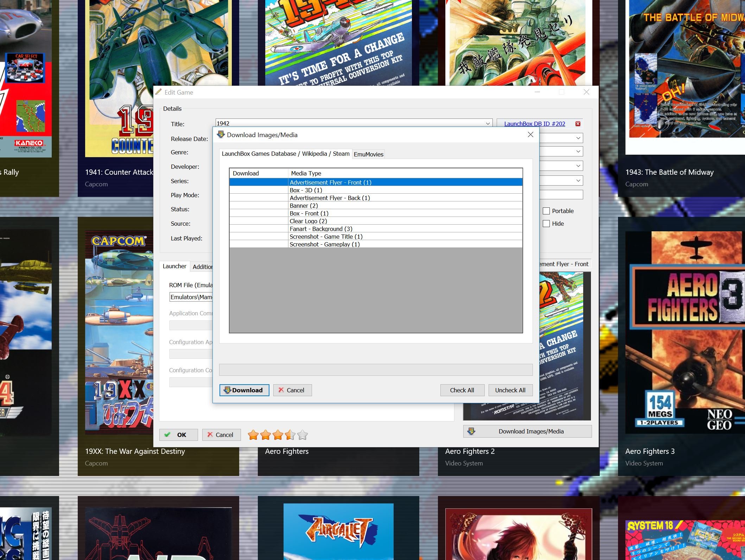Select the Aero Fighters 3 cover

pyautogui.click(x=685, y=332)
